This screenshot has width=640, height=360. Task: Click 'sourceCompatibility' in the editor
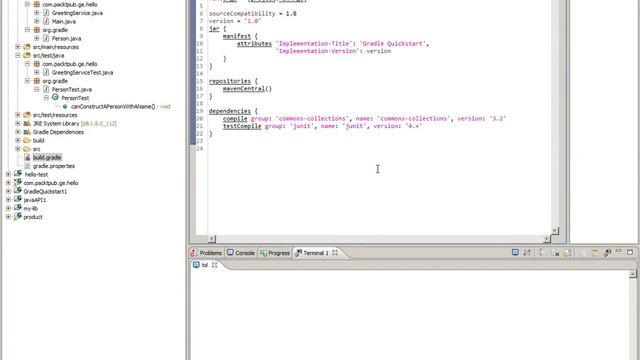click(x=242, y=13)
